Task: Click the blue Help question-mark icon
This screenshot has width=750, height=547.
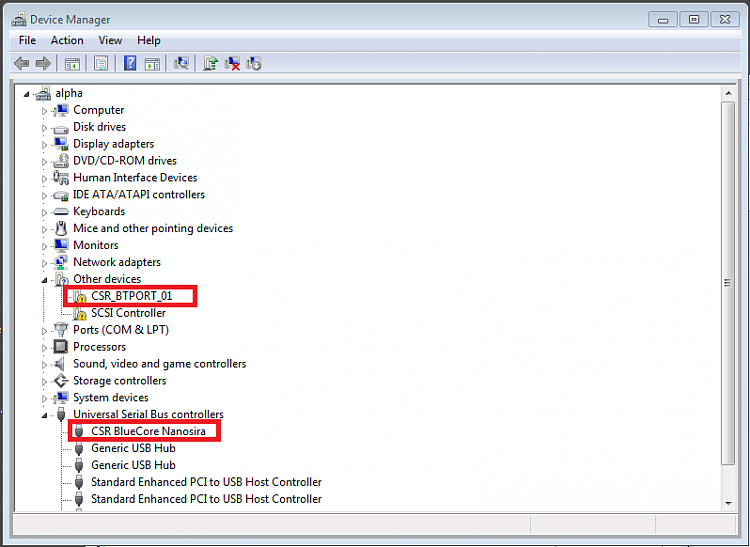Action: (x=130, y=63)
